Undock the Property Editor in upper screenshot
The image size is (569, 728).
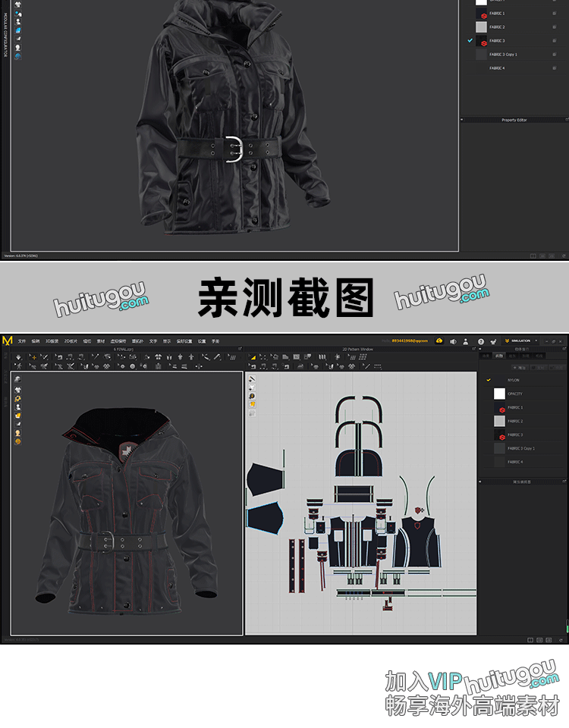(x=567, y=120)
